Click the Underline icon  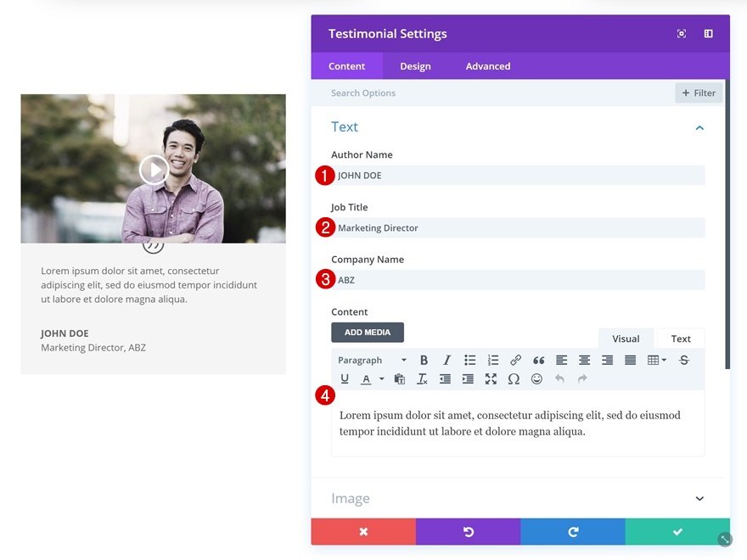345,378
